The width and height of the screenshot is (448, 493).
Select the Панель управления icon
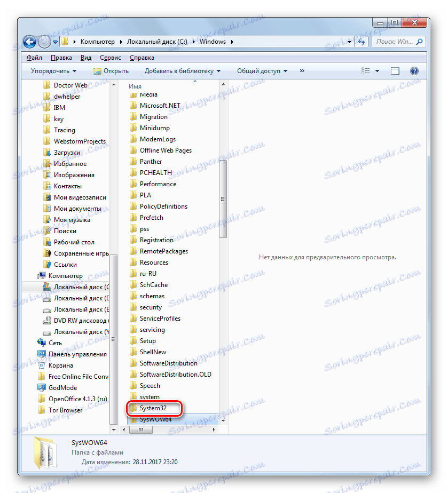point(42,354)
